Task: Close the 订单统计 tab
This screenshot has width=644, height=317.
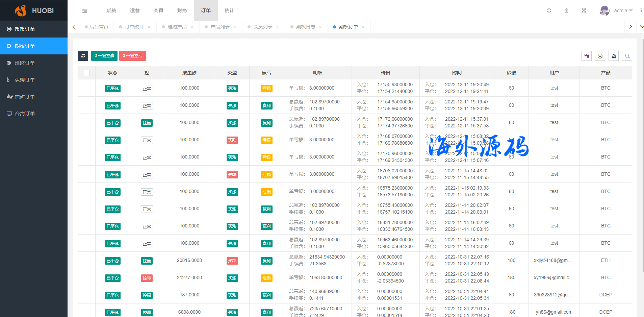Action: pyautogui.click(x=149, y=27)
